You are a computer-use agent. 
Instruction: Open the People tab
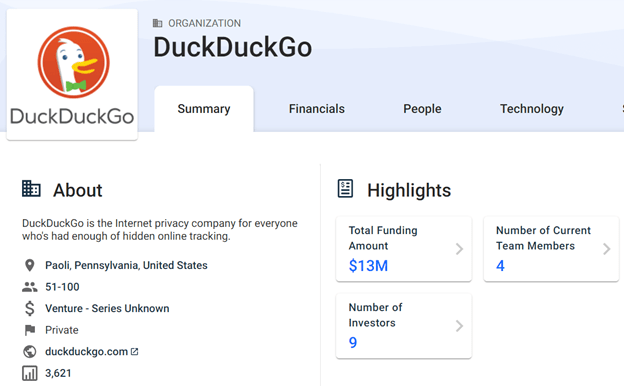coord(422,109)
